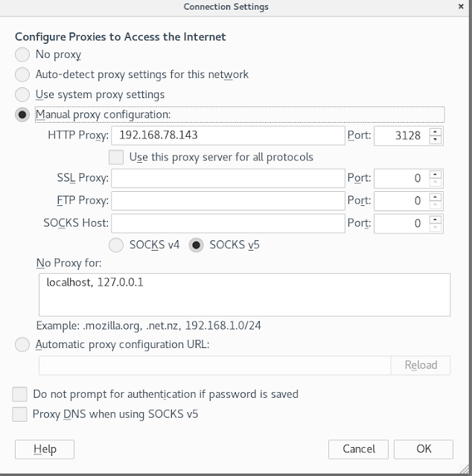472x476 pixels.
Task: Increase the SOCKS Host port number
Action: pyautogui.click(x=436, y=220)
